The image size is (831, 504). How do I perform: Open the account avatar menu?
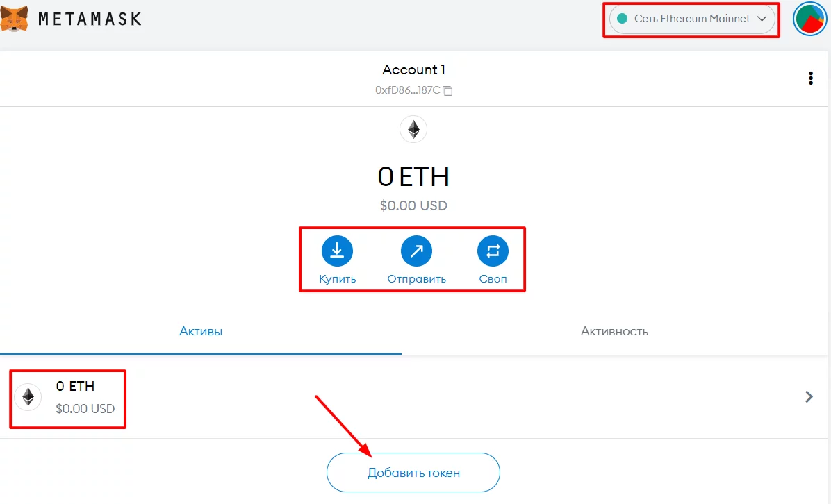click(809, 19)
